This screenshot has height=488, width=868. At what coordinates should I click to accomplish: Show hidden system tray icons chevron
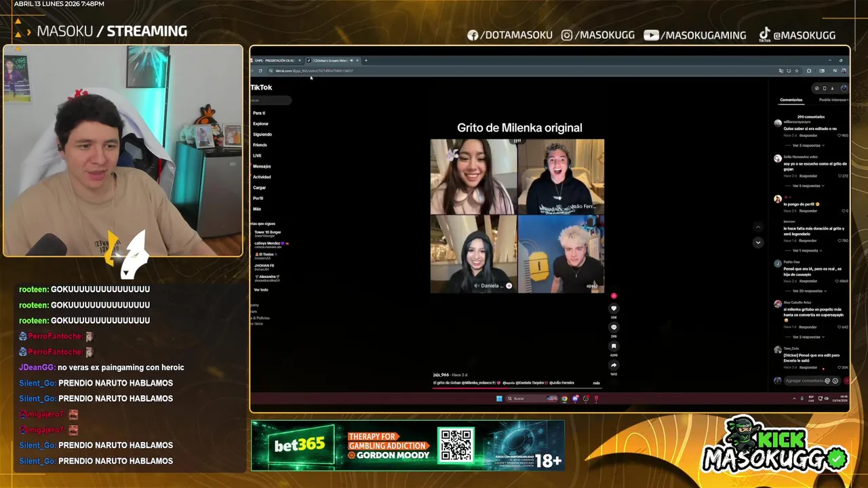tap(794, 399)
